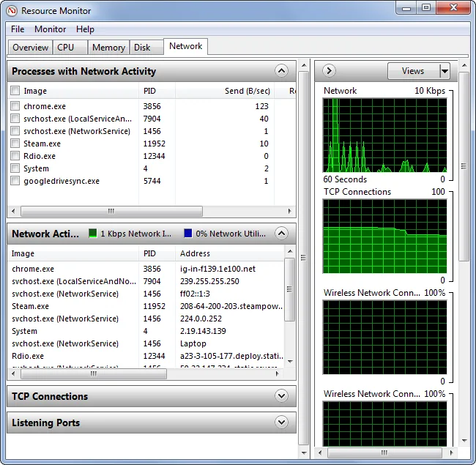Sort Network Activity by Address header
Image resolution: width=476 pixels, height=465 pixels.
[x=230, y=253]
